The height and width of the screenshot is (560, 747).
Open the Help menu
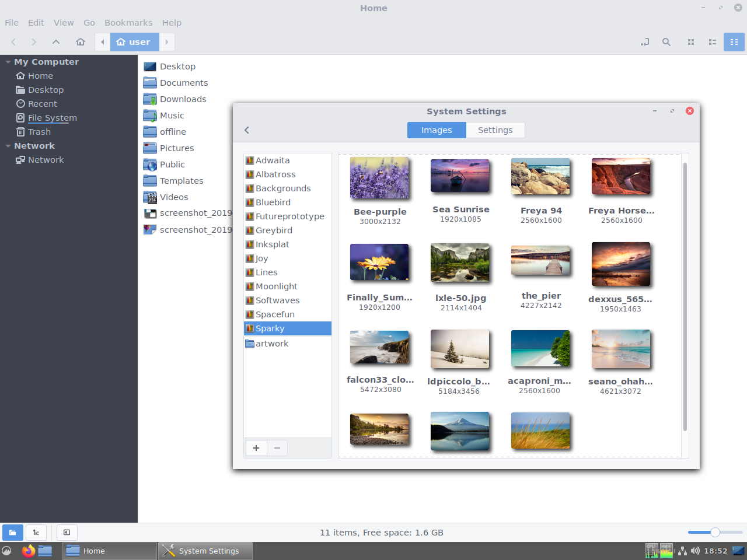click(172, 23)
